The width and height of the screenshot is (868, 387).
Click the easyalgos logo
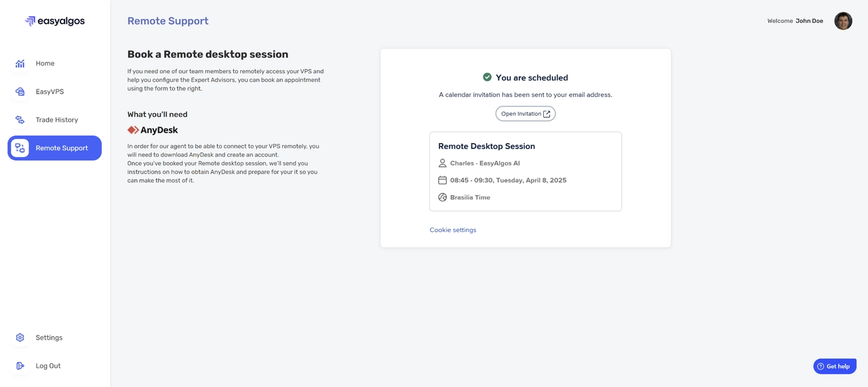(x=54, y=21)
